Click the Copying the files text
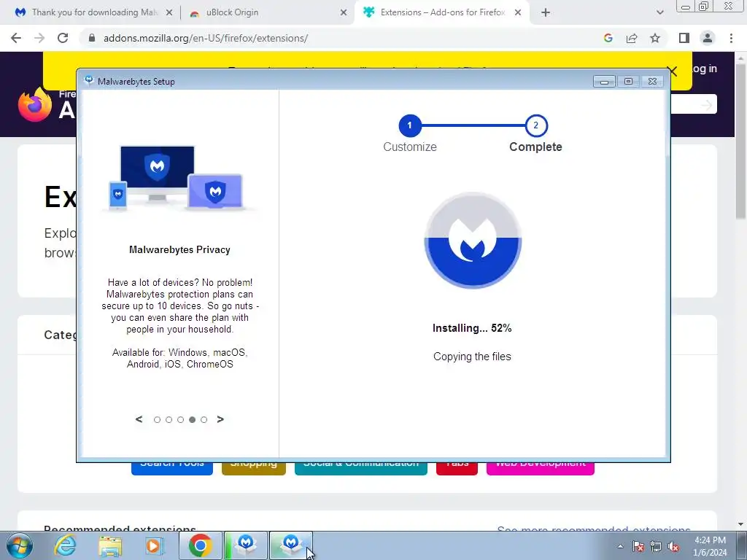 pyautogui.click(x=472, y=357)
